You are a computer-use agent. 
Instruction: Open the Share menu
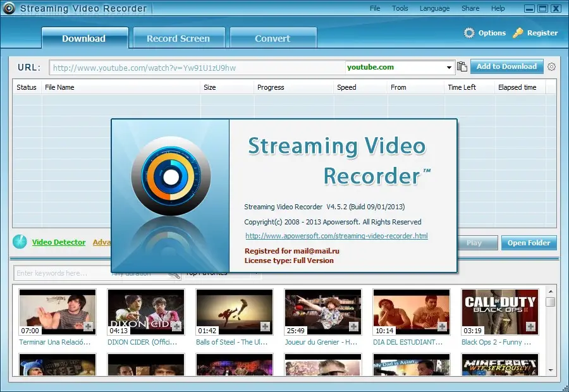click(x=470, y=8)
